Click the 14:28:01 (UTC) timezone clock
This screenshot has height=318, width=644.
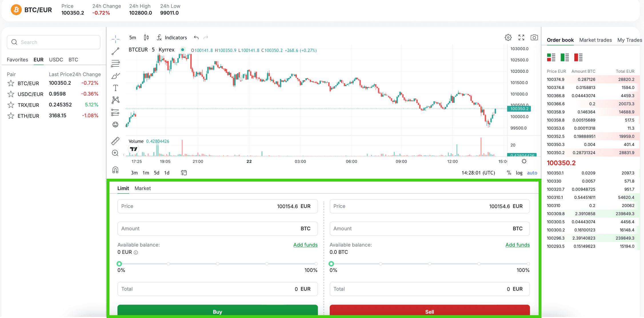478,173
